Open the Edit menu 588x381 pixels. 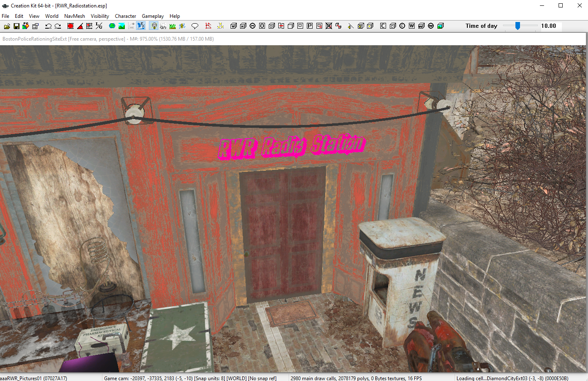point(19,16)
